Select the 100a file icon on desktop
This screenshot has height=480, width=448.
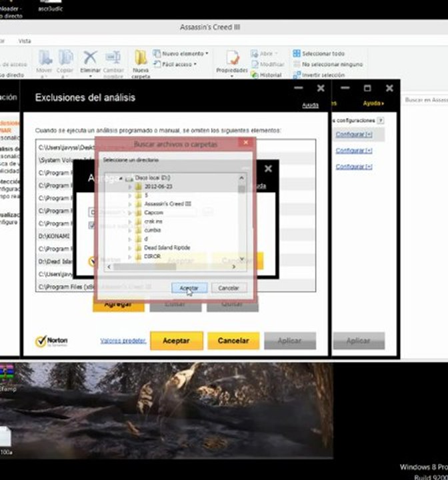5,437
